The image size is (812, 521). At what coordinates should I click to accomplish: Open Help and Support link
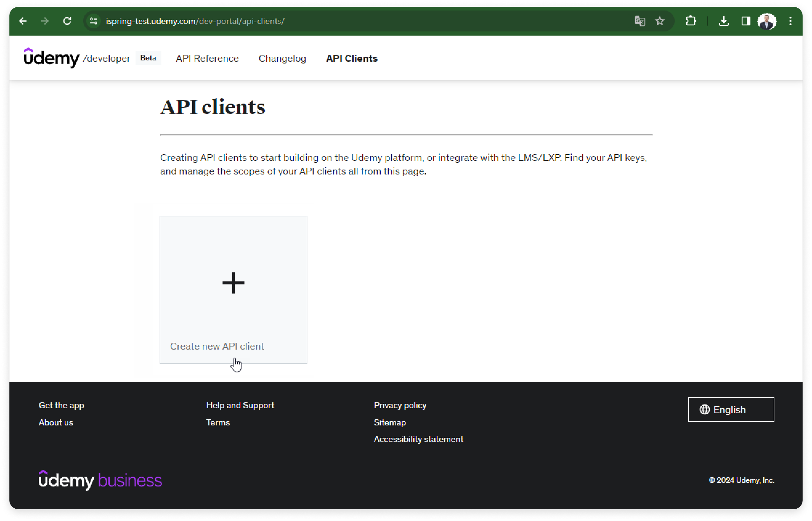coord(240,405)
